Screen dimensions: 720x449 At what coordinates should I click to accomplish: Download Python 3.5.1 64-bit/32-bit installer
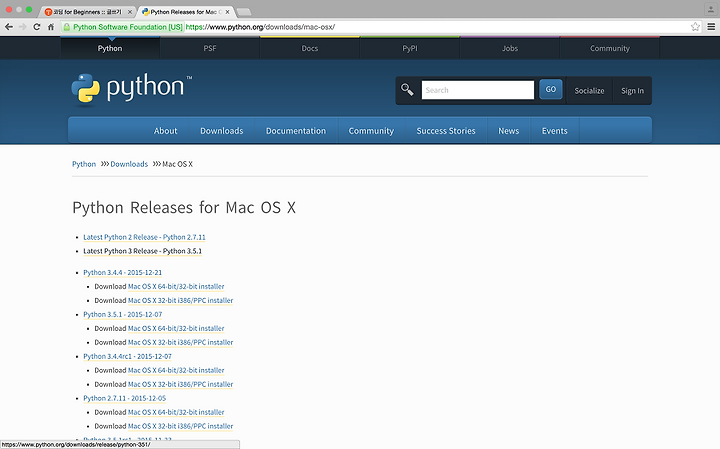pyautogui.click(x=176, y=328)
